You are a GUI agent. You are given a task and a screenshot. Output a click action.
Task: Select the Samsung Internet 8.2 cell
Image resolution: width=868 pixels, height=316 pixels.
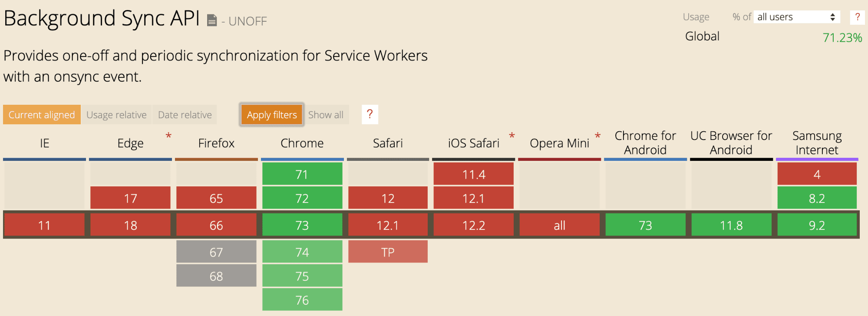click(x=817, y=198)
